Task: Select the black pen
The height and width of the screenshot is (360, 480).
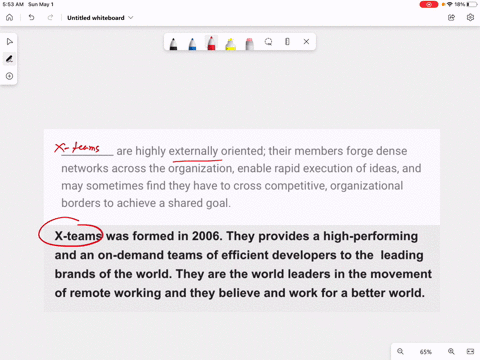Action: point(173,44)
